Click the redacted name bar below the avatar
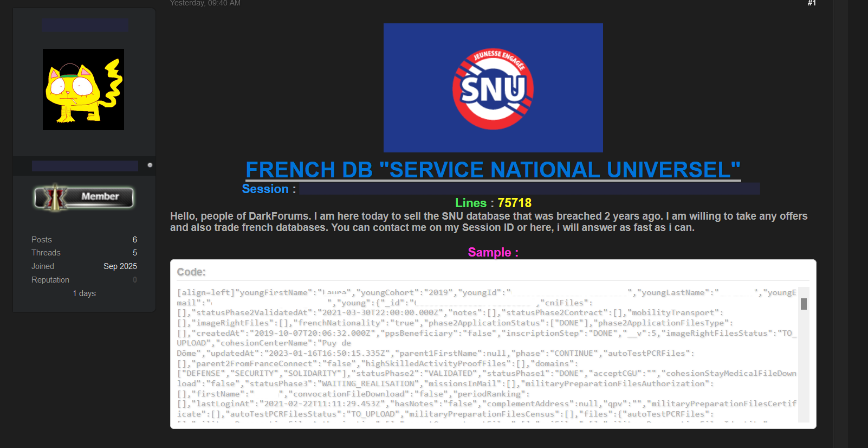The width and height of the screenshot is (868, 448). (x=85, y=166)
